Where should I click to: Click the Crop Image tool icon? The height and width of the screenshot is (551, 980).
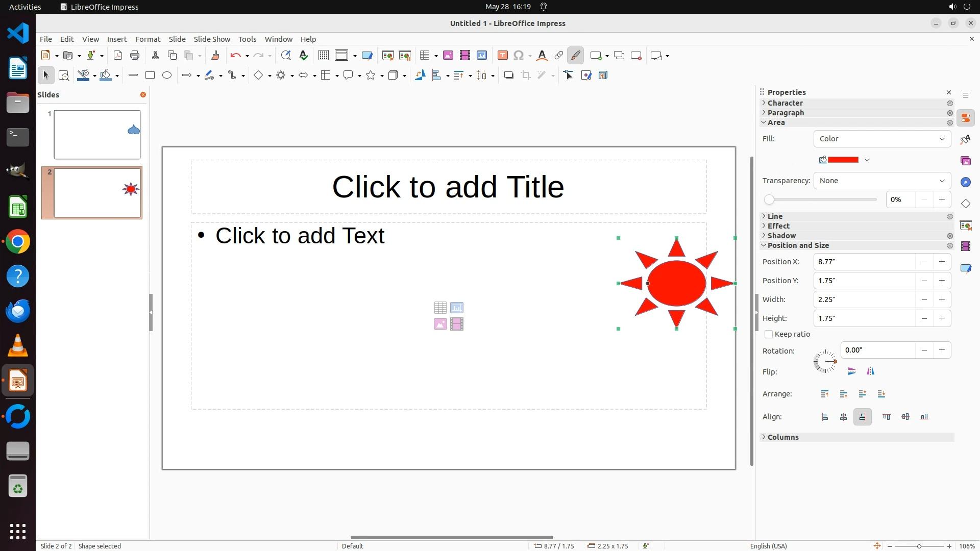click(x=526, y=75)
